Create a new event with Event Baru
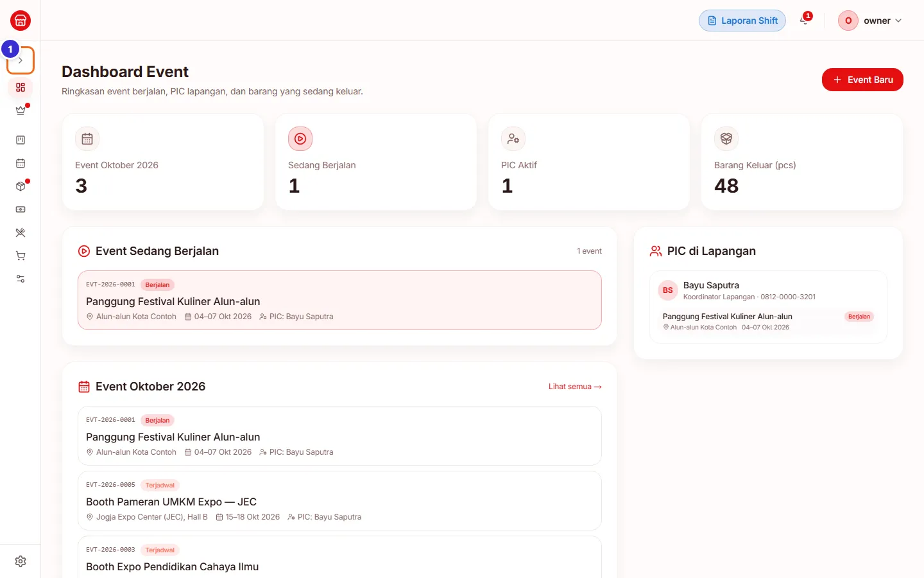Image resolution: width=924 pixels, height=578 pixels. point(862,80)
